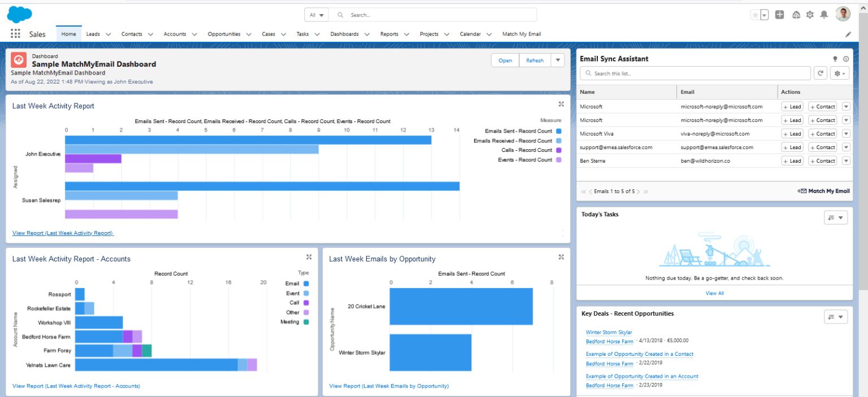
Task: Switch to the Opportunities tab
Action: [224, 34]
